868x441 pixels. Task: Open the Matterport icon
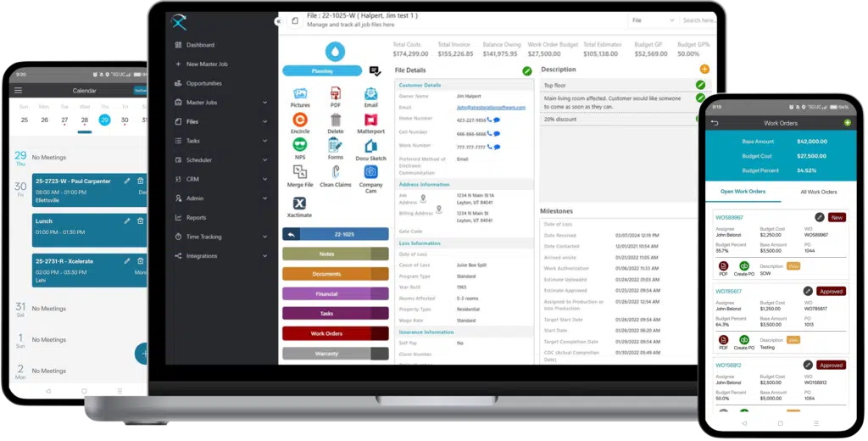[x=371, y=120]
